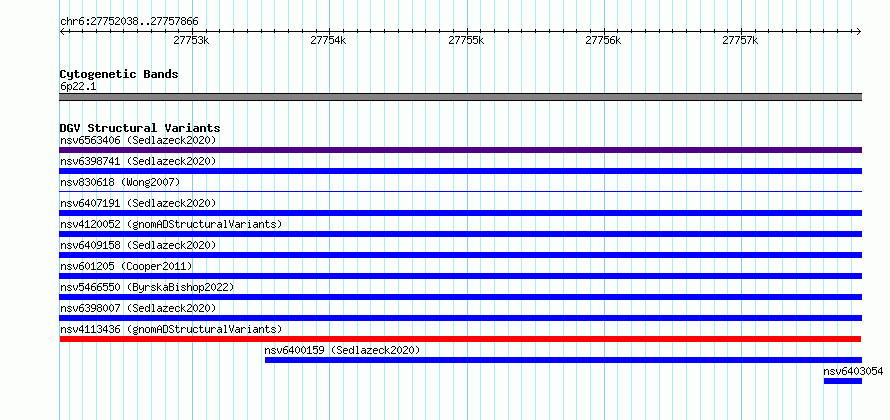Select the blue bar for nsv5466550

click(x=461, y=297)
